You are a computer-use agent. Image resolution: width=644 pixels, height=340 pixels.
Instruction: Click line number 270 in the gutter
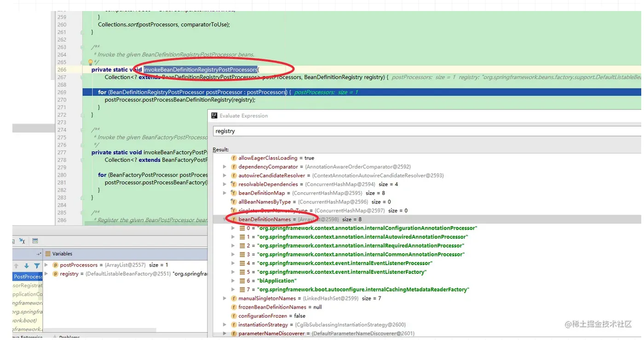pyautogui.click(x=62, y=100)
